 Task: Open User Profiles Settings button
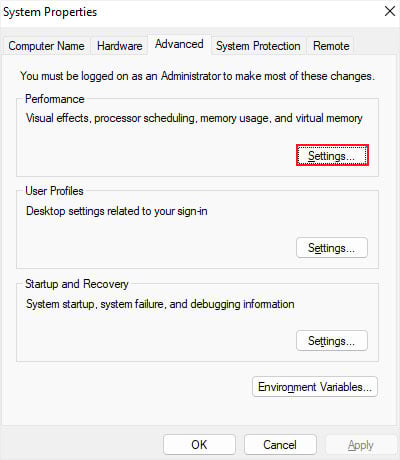click(332, 248)
